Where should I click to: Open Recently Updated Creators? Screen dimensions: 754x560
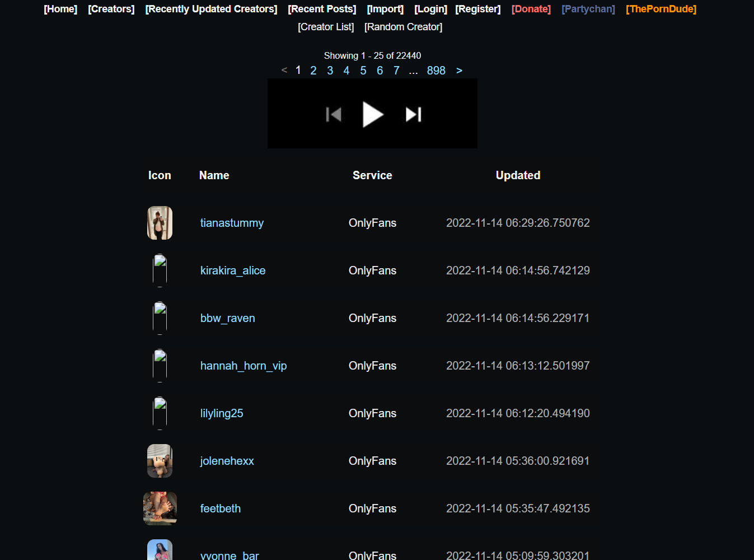pos(211,9)
